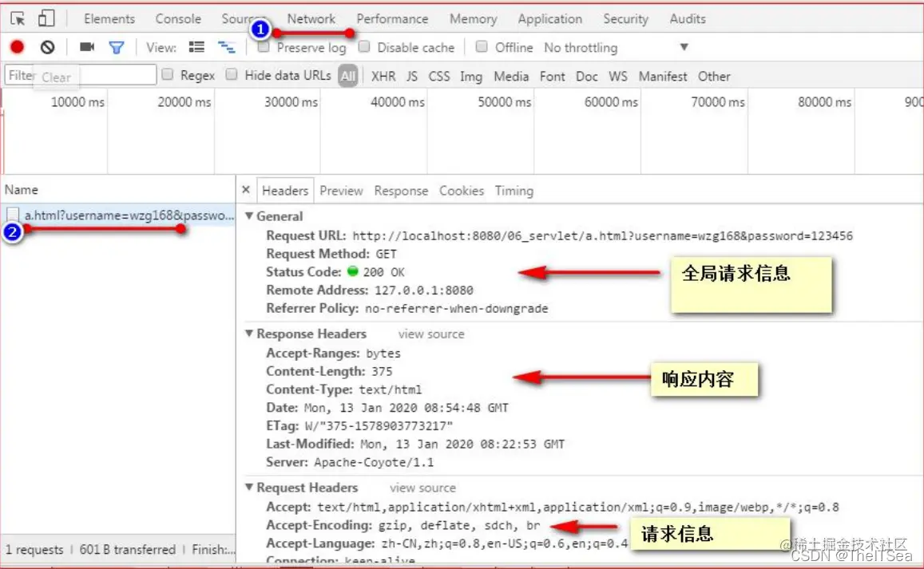Collapse the Response Headers section
This screenshot has height=569, width=924.
[249, 334]
